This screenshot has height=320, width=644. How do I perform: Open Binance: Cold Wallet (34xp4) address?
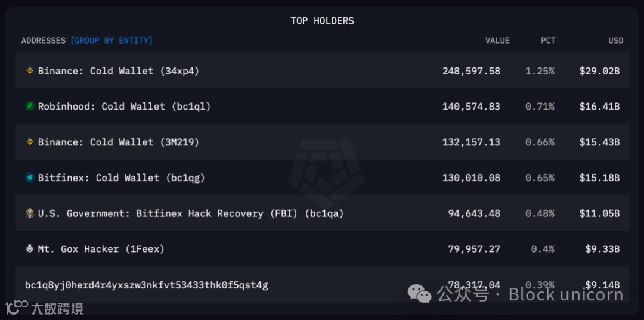(x=118, y=71)
